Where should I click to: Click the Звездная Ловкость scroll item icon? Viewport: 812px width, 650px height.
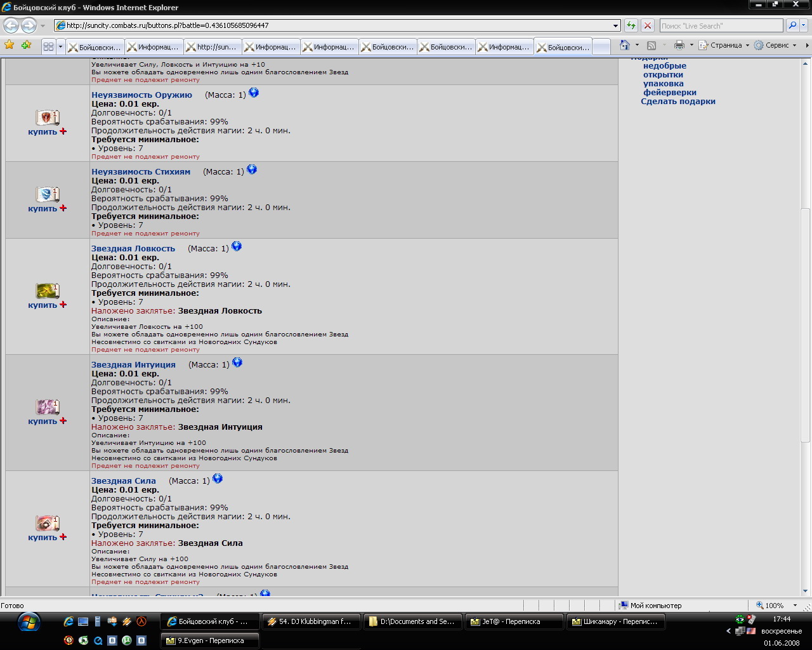click(48, 291)
